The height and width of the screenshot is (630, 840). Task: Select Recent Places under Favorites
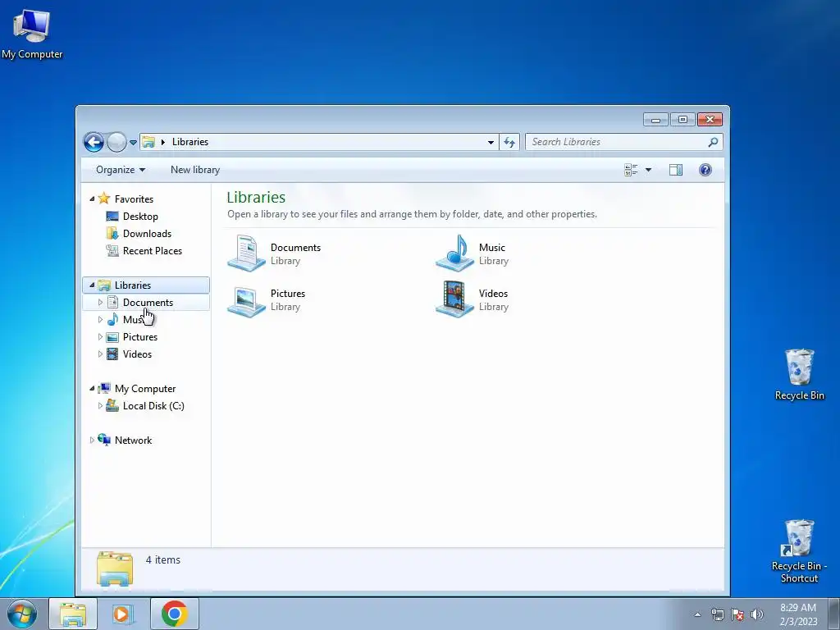point(152,251)
